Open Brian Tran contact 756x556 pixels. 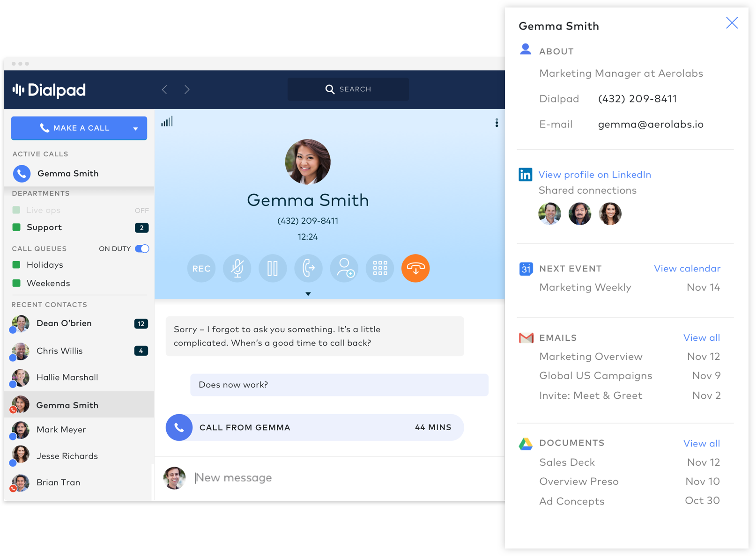pos(79,483)
